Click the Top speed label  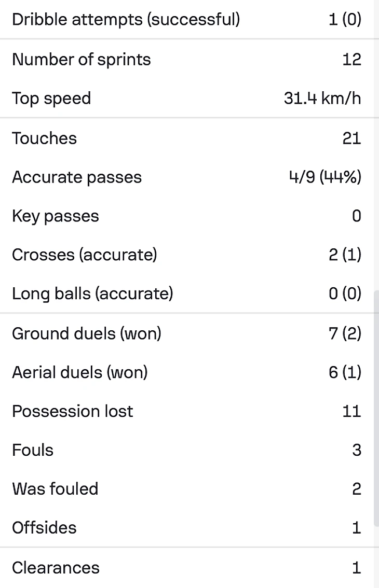pyautogui.click(x=51, y=99)
